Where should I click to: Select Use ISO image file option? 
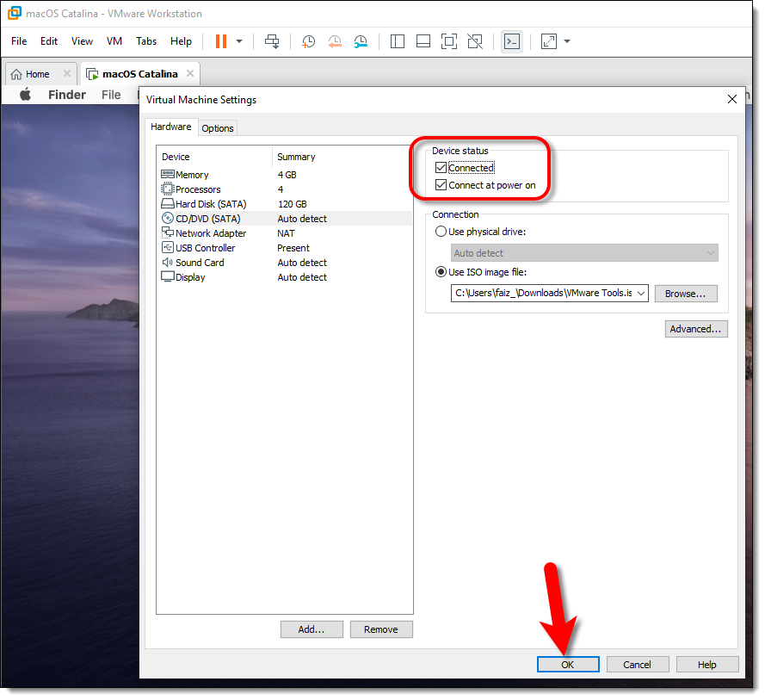tap(441, 272)
